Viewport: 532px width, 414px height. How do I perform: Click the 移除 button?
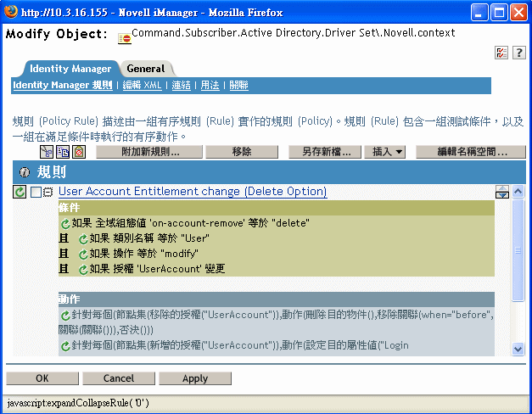point(242,152)
